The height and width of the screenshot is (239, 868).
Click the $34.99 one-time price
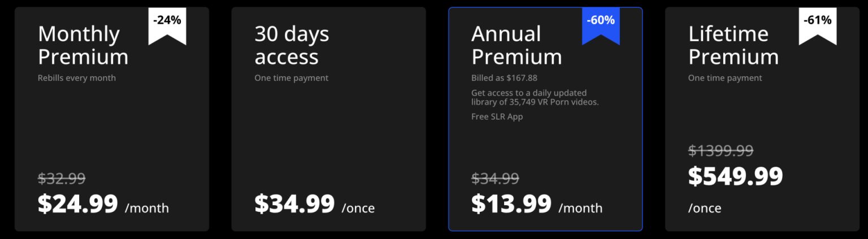click(294, 204)
